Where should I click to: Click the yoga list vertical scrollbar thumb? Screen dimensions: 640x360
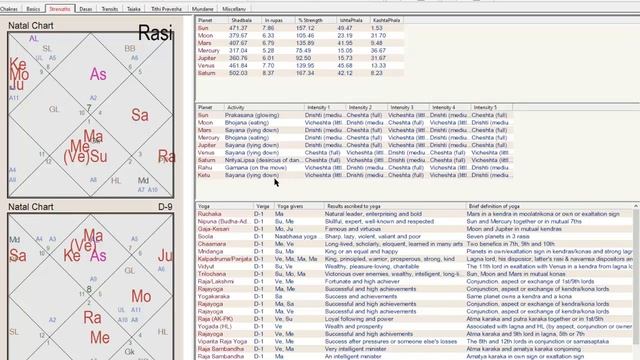(636, 278)
